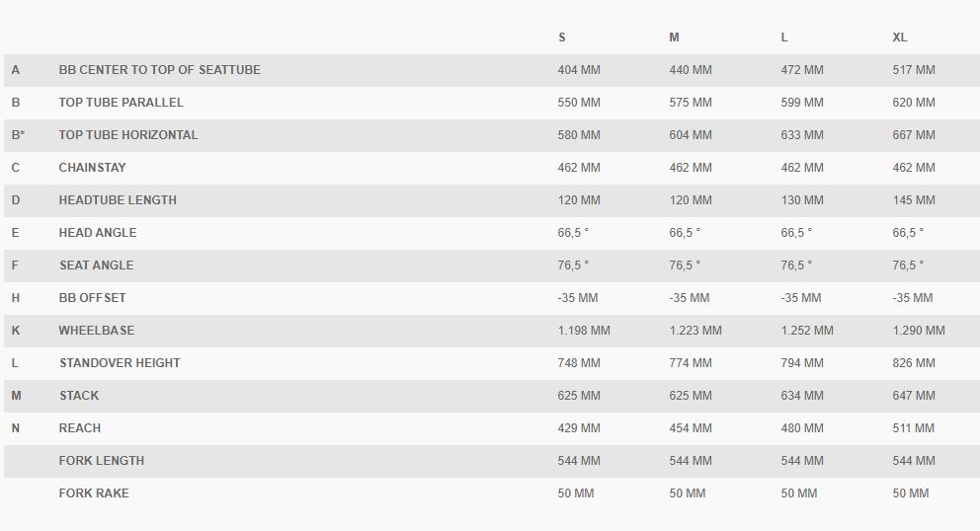Select the M size column header

[674, 38]
